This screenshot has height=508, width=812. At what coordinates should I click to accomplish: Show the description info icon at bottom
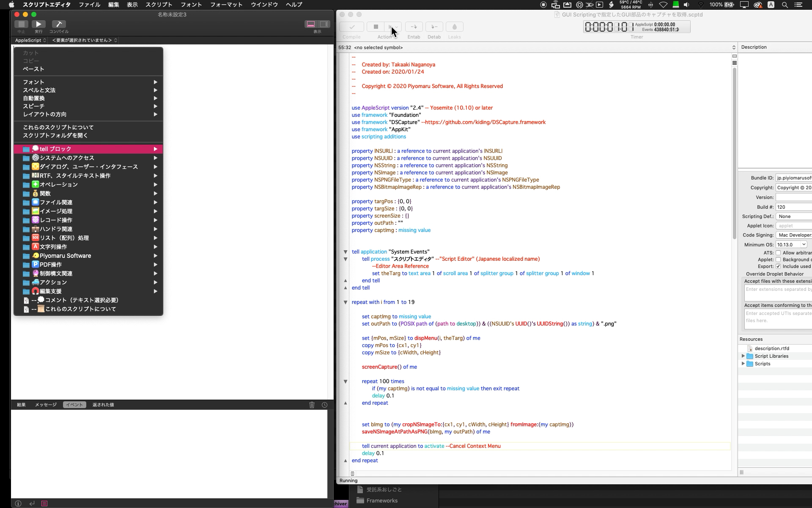(x=18, y=503)
